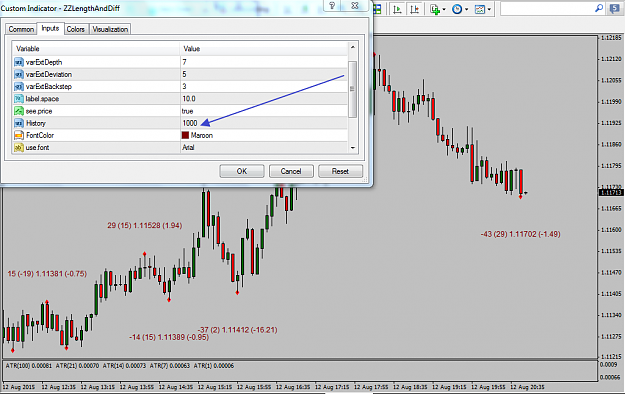The image size is (625, 394).
Task: Click the 12 Aug 15:15 time label
Action: tap(215, 387)
